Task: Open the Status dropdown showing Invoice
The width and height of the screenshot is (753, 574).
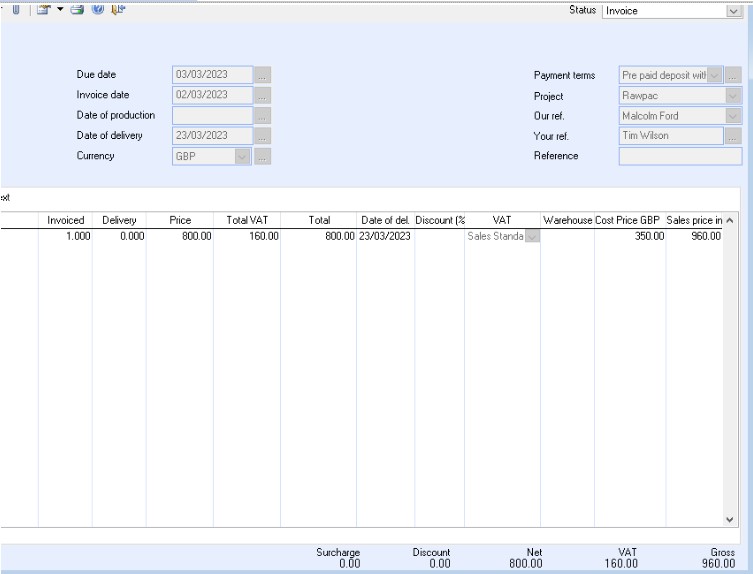Action: tap(733, 11)
